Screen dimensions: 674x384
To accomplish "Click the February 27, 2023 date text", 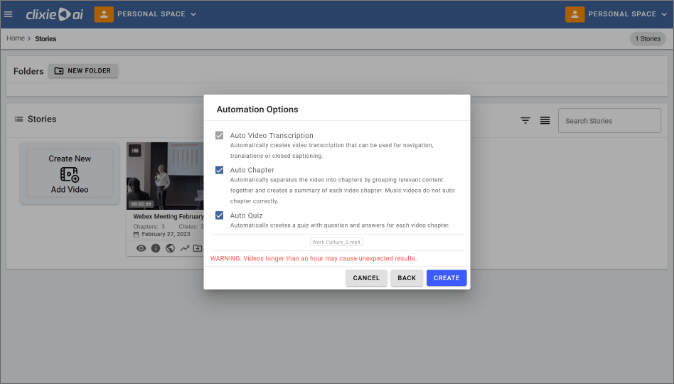I will (166, 234).
